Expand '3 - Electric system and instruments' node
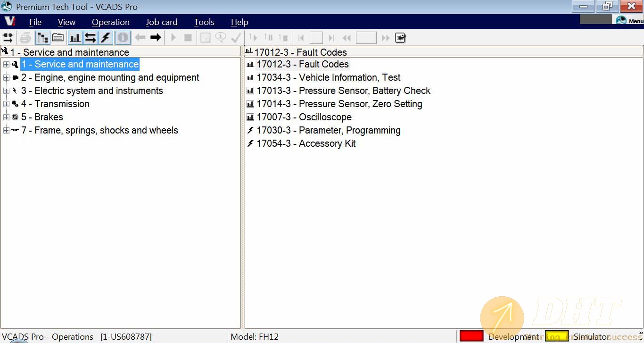 coord(6,91)
